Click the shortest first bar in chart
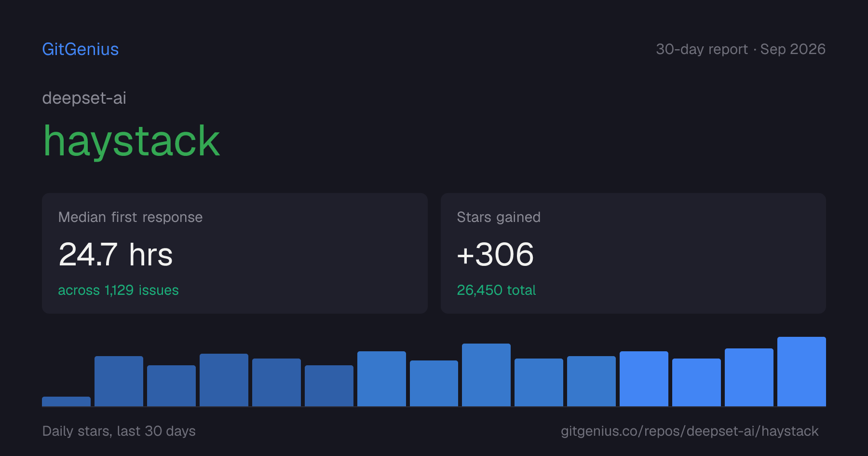 (x=66, y=401)
